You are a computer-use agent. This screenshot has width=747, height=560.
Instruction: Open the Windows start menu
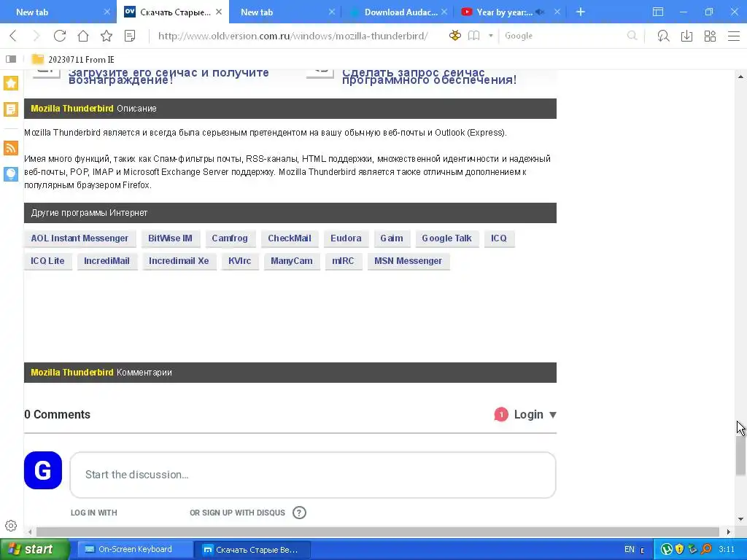(x=35, y=549)
